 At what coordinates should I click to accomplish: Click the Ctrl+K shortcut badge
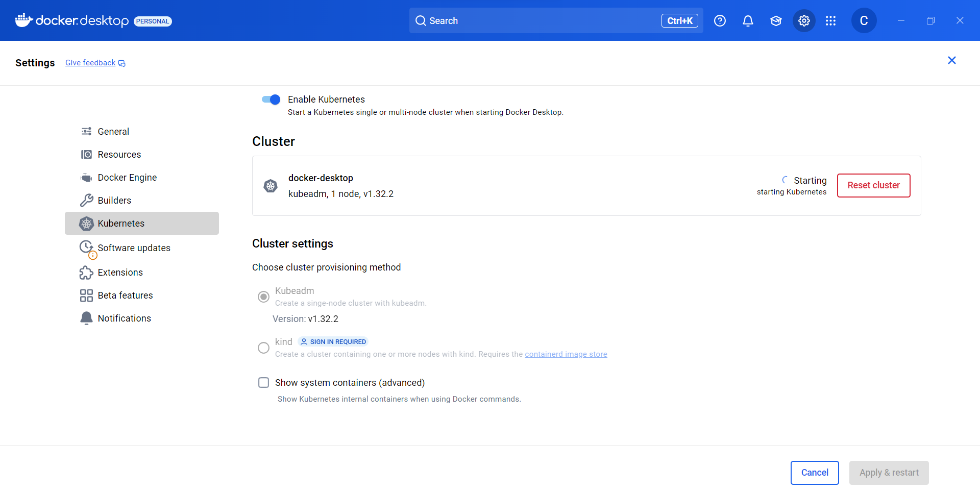click(679, 20)
